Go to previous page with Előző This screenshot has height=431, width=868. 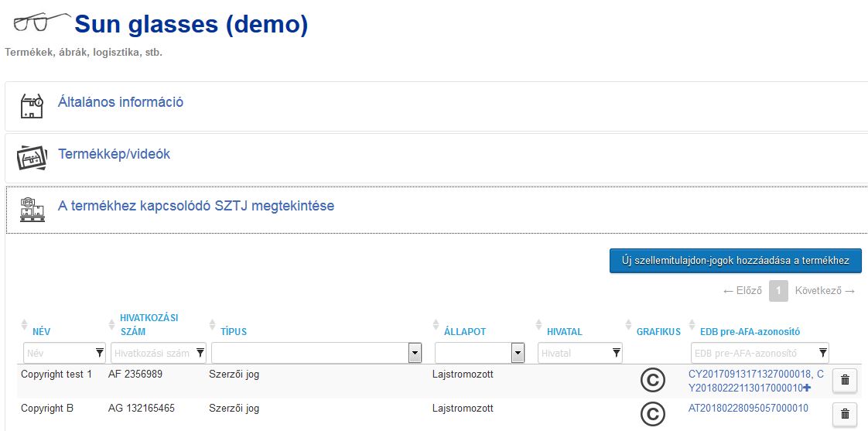point(743,291)
